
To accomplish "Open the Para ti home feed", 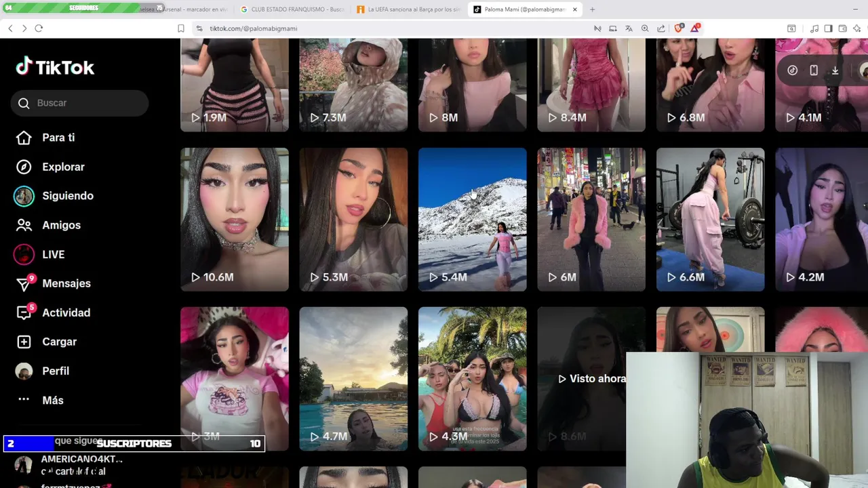I will pyautogui.click(x=46, y=138).
